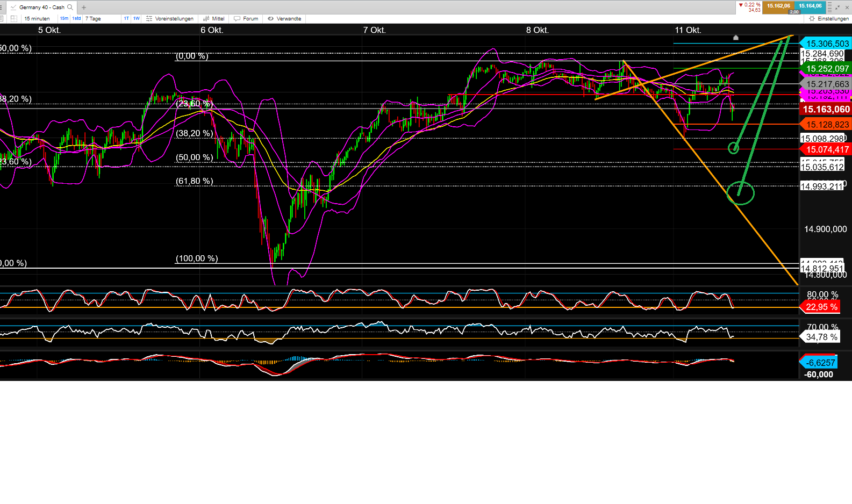Click the buy price 15.164,06 button

tap(810, 7)
